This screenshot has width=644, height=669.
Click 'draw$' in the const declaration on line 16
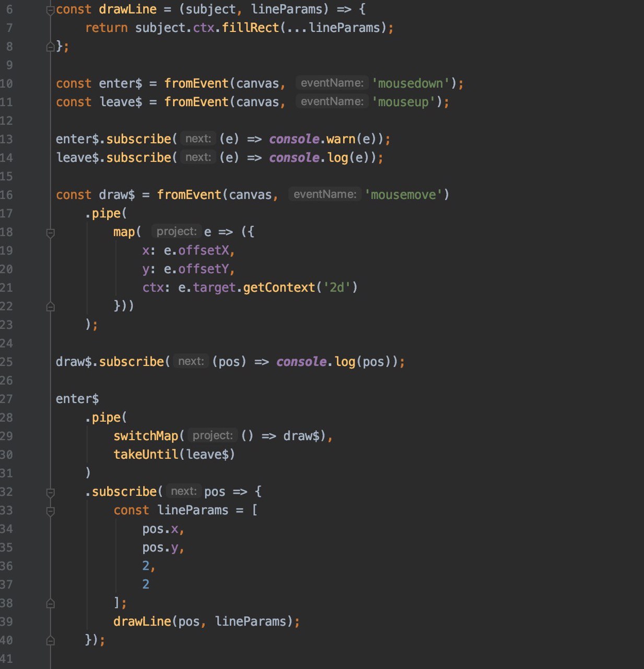tap(116, 195)
